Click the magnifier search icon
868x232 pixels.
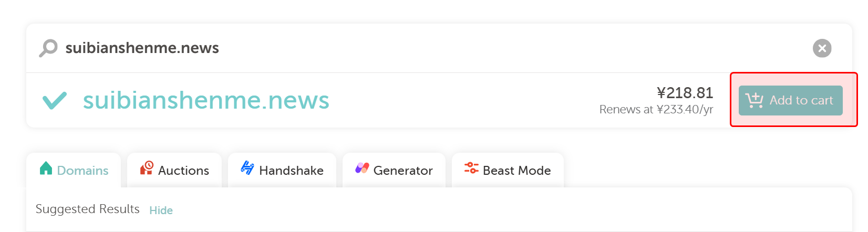pyautogui.click(x=48, y=48)
